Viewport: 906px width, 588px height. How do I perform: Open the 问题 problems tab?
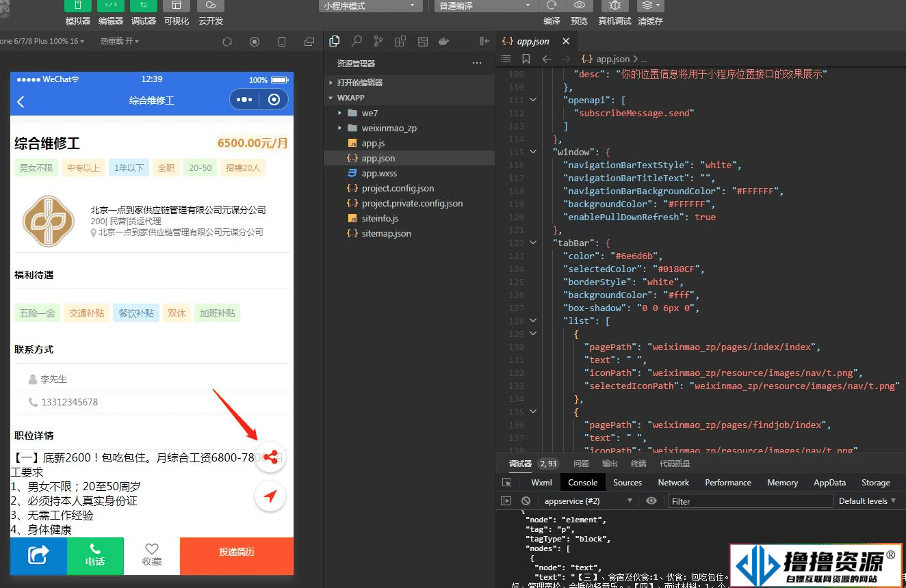(581, 464)
